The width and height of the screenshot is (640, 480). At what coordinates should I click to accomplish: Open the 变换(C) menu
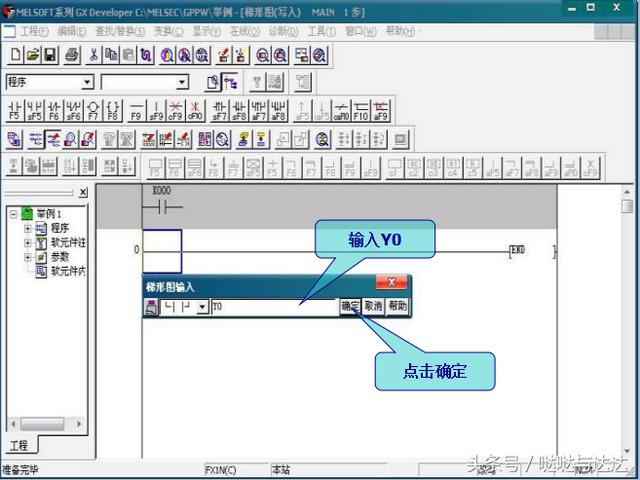coord(168,31)
